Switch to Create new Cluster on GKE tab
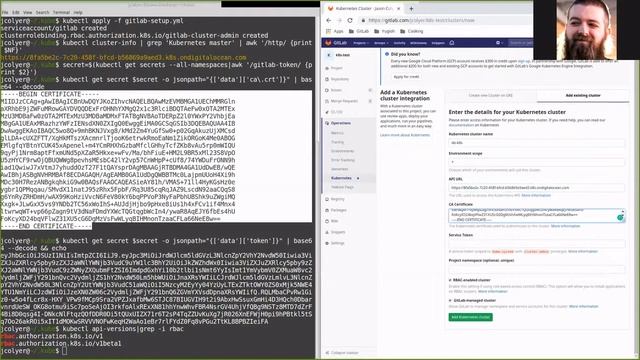Image resolution: width=640 pixels, height=360 pixels. pos(490,96)
